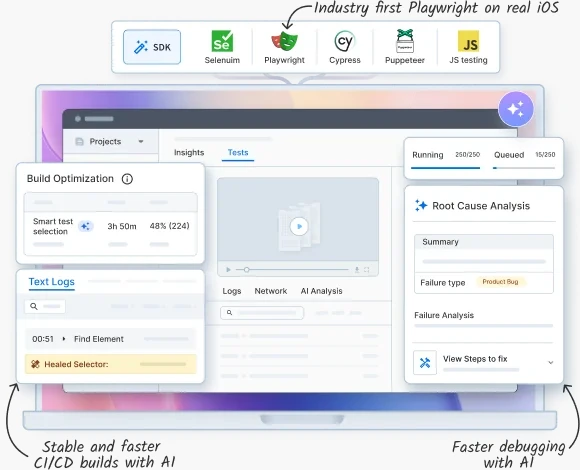580x470 pixels.
Task: Click the SDK magic wand button
Action: [152, 47]
